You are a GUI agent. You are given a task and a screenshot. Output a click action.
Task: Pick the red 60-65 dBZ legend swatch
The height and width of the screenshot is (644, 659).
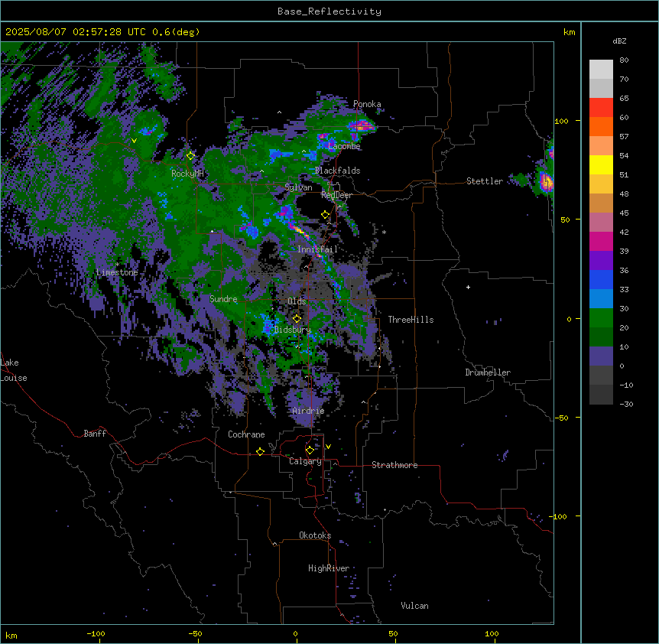tap(601, 108)
